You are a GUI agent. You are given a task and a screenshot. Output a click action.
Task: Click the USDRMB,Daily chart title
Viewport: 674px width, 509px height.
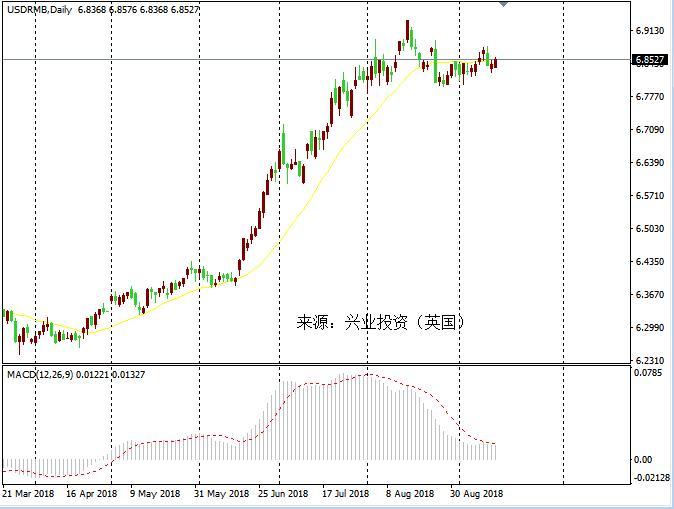coord(40,9)
